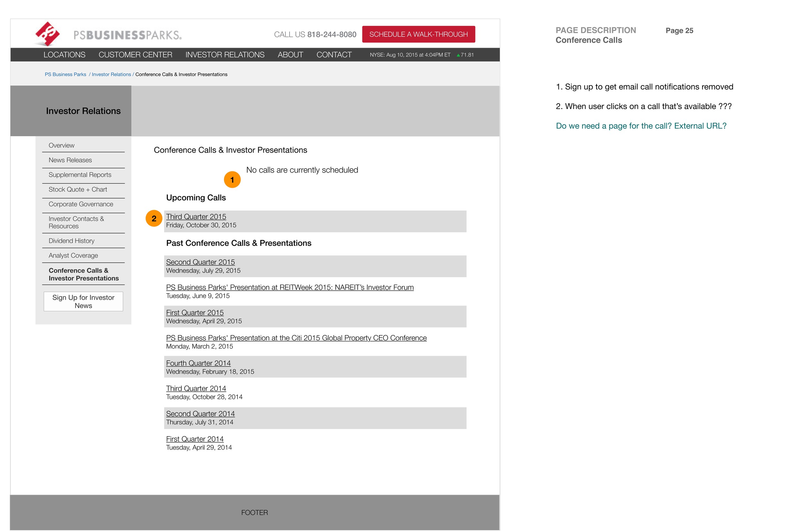This screenshot has height=532, width=807.
Task: Click the date 'Tuesday, October 28, 2014'
Action: tap(204, 396)
